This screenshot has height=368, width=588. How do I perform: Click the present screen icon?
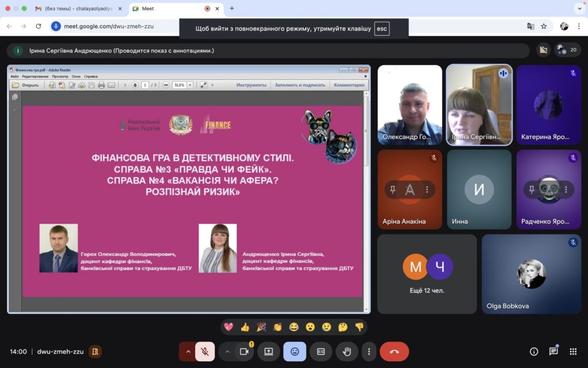(x=269, y=351)
